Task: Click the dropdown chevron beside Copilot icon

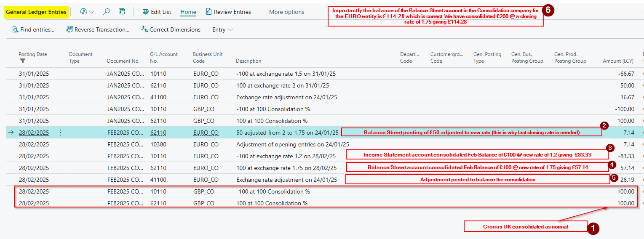Action: click(92, 12)
